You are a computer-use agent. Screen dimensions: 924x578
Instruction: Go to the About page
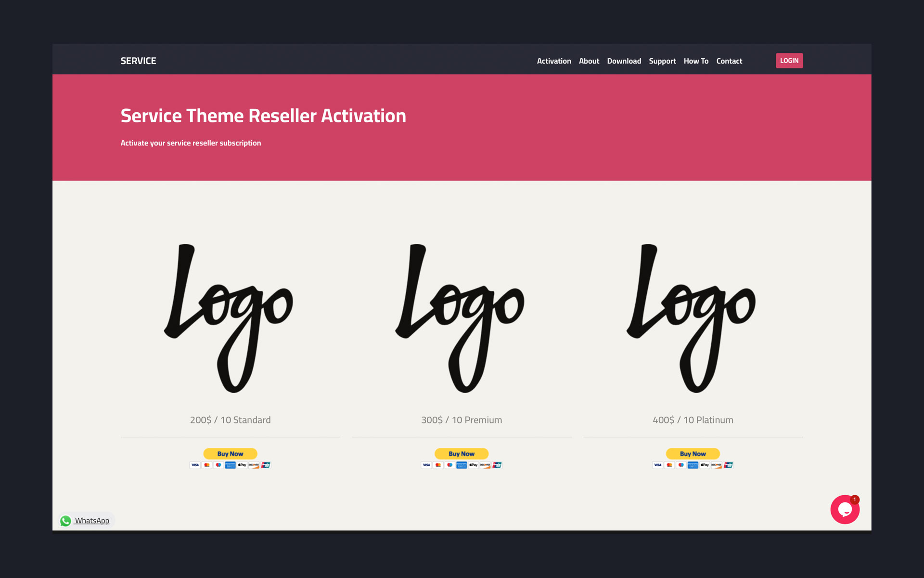[589, 61]
